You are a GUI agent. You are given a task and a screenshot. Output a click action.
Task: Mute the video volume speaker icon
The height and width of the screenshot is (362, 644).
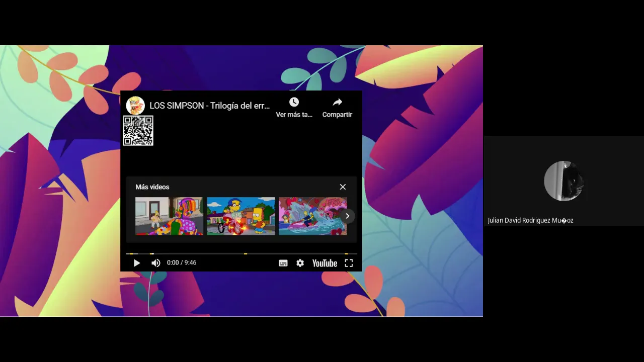click(x=156, y=263)
